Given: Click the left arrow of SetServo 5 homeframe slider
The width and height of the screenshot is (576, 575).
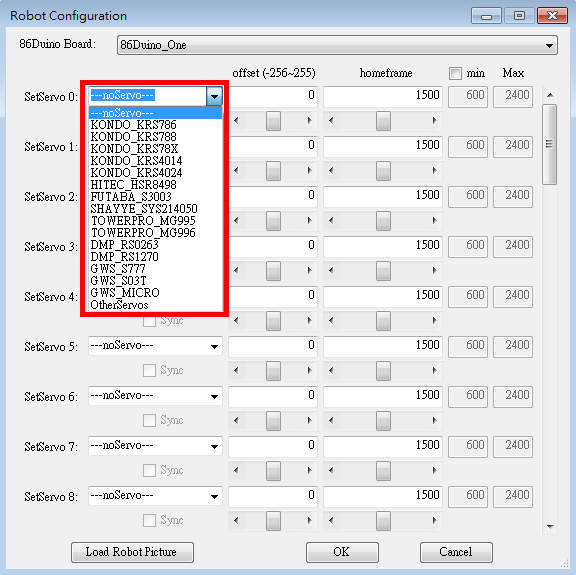Looking at the screenshot, I should (x=331, y=370).
